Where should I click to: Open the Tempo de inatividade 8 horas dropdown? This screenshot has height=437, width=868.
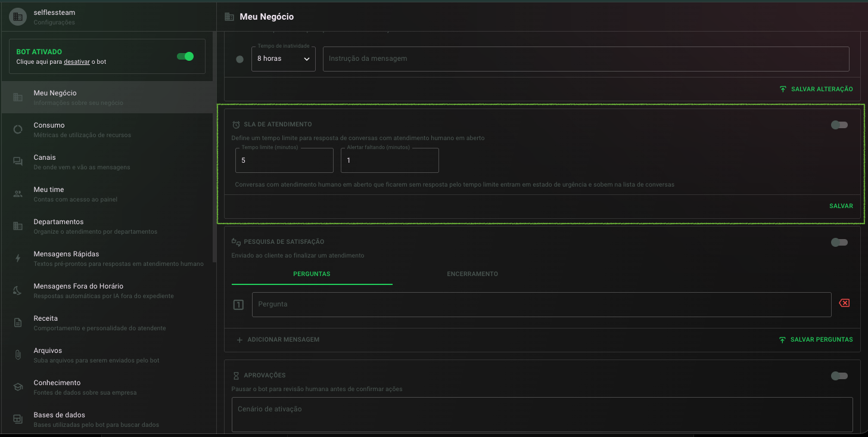[x=284, y=58]
